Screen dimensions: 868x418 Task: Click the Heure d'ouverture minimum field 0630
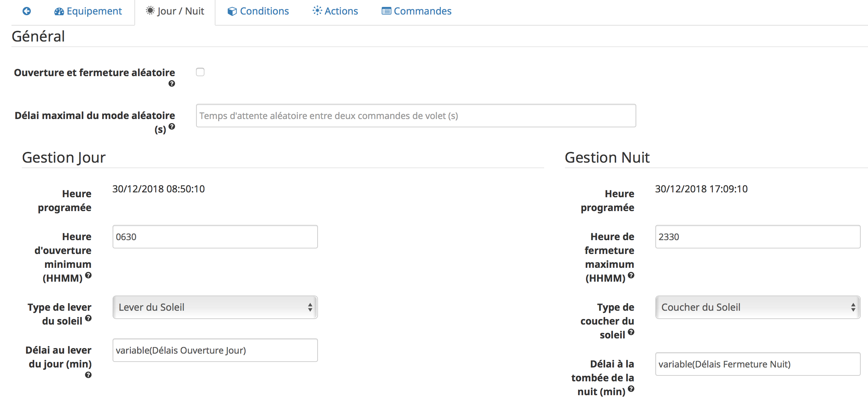click(215, 237)
